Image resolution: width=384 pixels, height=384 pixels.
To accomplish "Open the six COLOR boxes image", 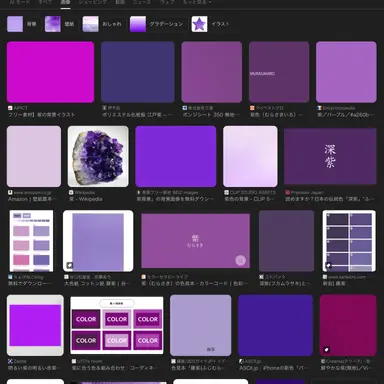I will pos(117,325).
